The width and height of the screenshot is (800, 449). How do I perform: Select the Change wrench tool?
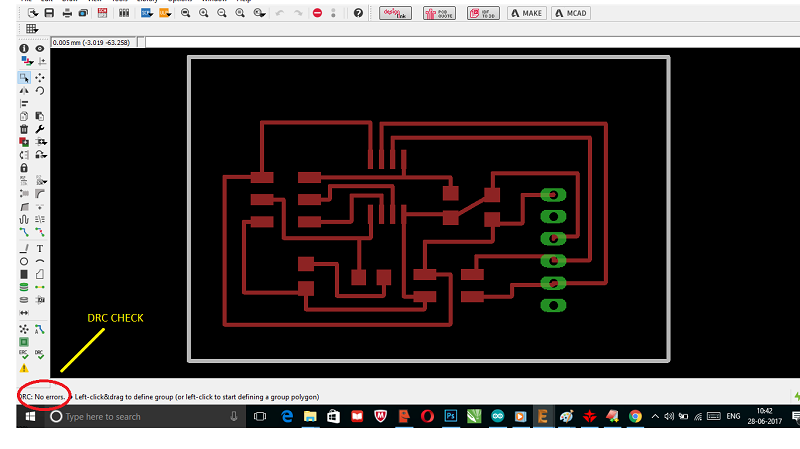click(40, 129)
